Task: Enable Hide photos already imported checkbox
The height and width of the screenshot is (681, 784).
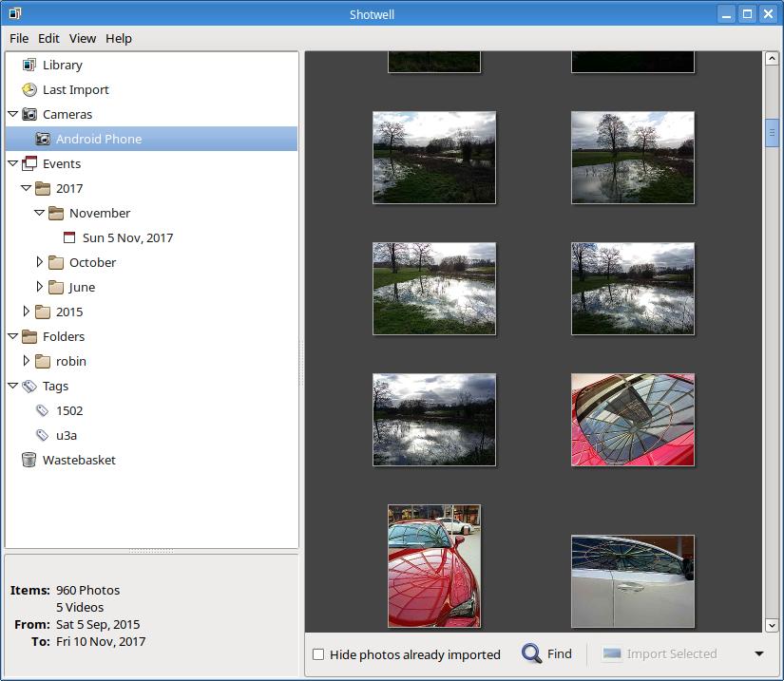Action: point(318,654)
